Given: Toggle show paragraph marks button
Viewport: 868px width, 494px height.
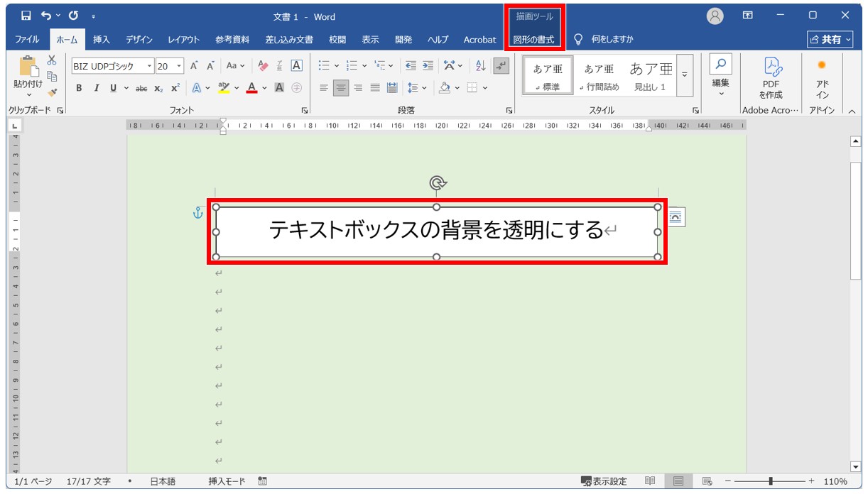Looking at the screenshot, I should coord(501,66).
